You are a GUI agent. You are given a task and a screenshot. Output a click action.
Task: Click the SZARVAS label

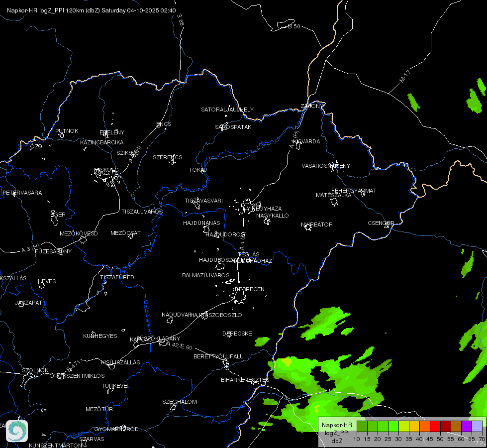[x=92, y=439]
